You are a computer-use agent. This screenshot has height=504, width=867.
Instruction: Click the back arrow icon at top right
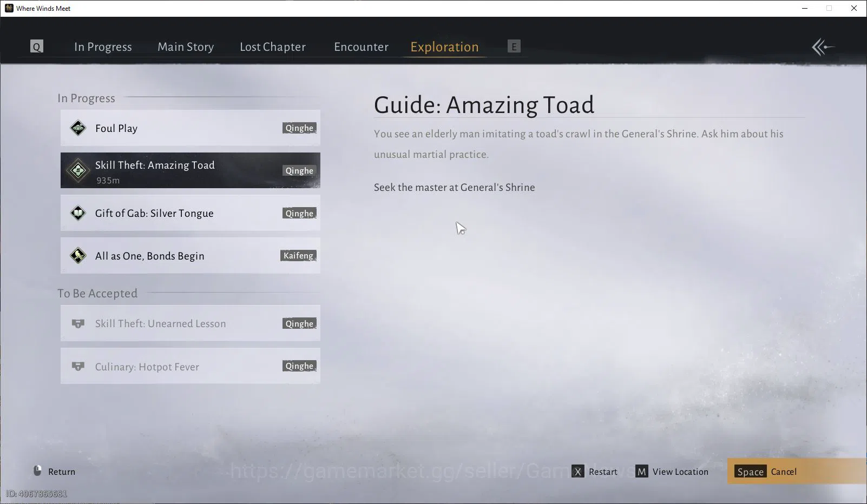[823, 47]
